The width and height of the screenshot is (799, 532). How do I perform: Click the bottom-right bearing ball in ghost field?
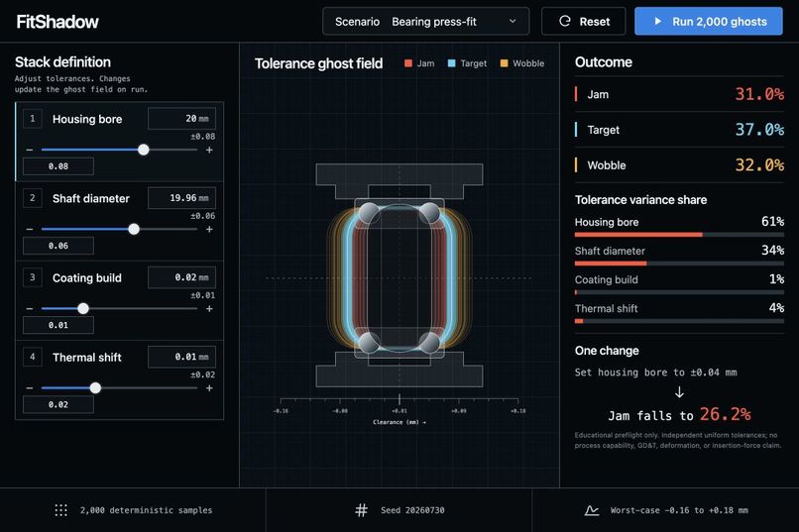click(430, 343)
